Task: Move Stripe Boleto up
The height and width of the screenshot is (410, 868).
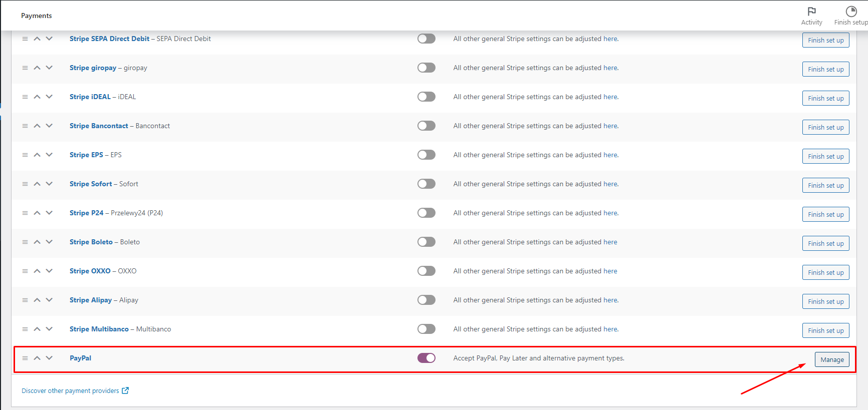Action: (37, 242)
